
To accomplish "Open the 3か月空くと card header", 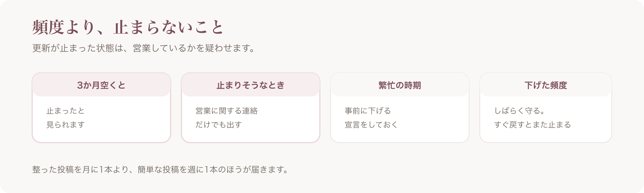I will (x=101, y=85).
